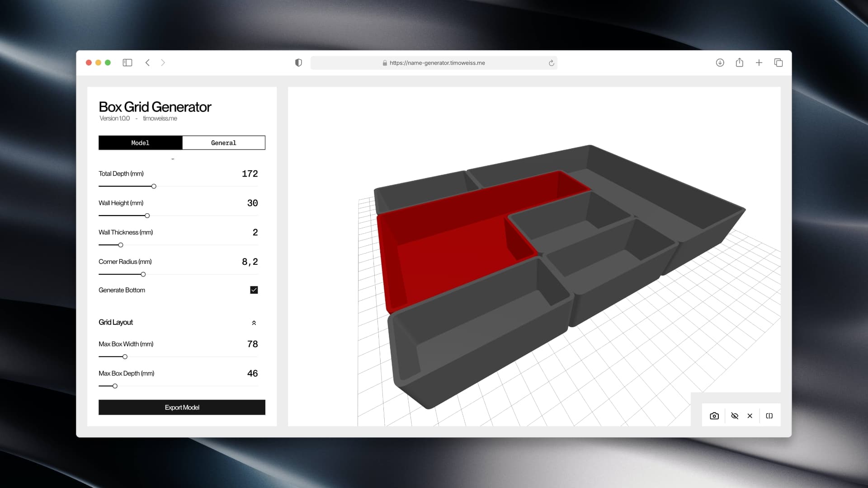Clear selection with the X icon
Screen dimensions: 868x488
(x=750, y=415)
